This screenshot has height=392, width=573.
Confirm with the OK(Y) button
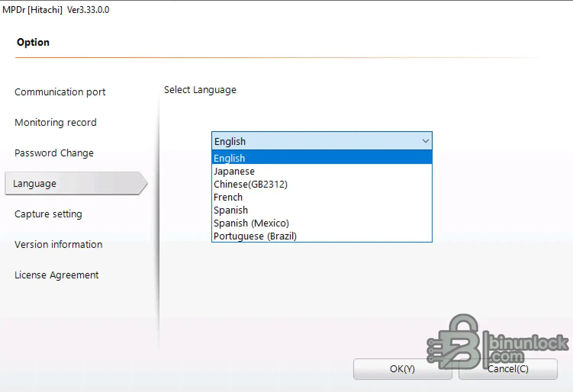402,369
